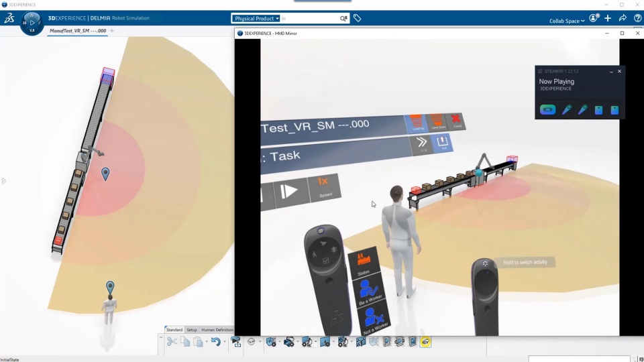Open the Physical Product dropdown

[256, 19]
